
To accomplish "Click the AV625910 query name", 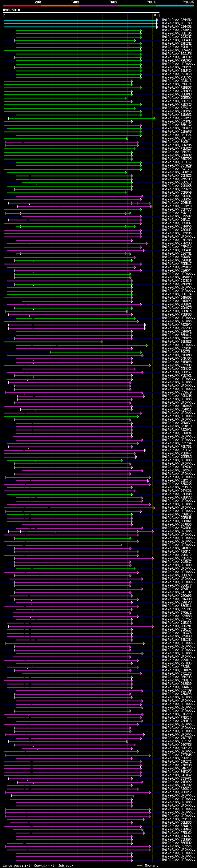I will (11, 10).
